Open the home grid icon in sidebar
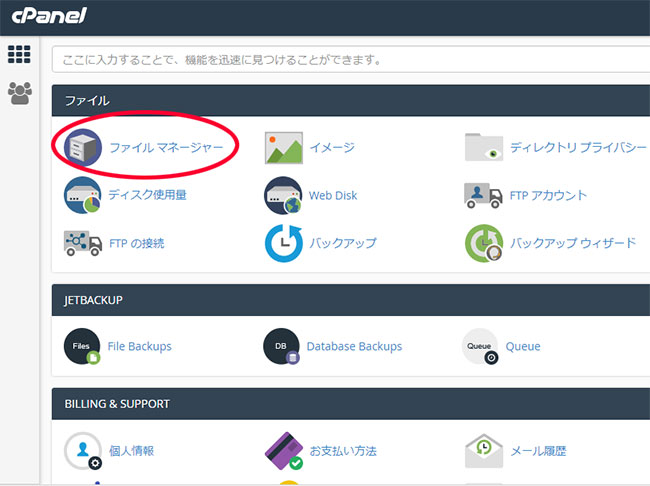 (19, 54)
